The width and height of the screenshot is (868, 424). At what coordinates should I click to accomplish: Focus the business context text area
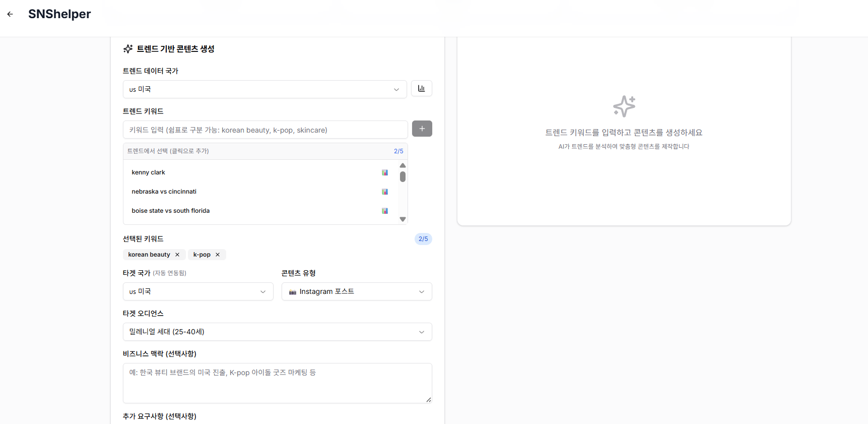pyautogui.click(x=278, y=383)
